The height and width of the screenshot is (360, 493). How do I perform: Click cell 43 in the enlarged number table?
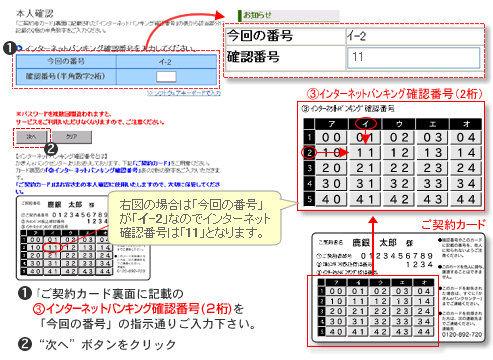coord(433,199)
